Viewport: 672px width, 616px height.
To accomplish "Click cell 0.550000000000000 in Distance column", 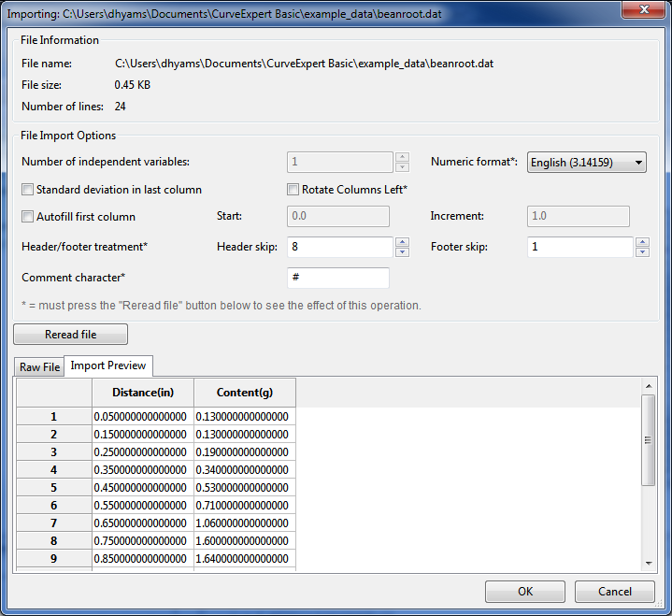I will pyautogui.click(x=143, y=506).
